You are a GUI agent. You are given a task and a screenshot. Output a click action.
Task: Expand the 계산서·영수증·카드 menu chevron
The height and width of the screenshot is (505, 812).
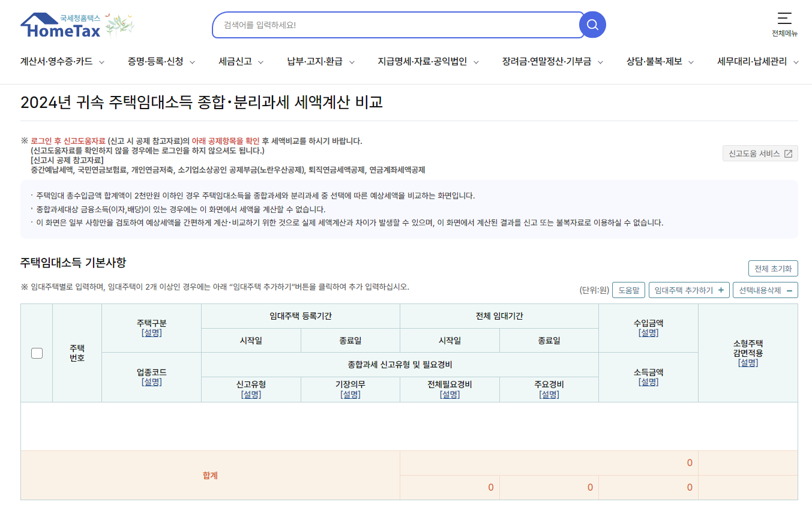[101, 62]
